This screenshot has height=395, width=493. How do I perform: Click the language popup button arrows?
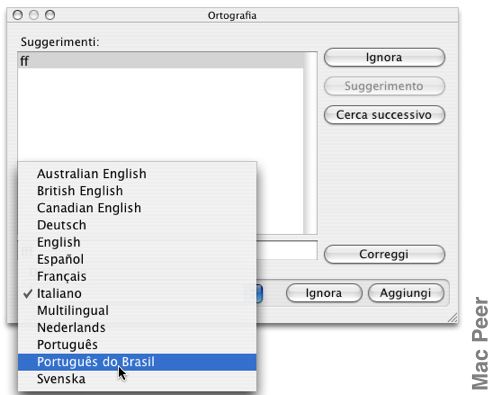click(259, 293)
